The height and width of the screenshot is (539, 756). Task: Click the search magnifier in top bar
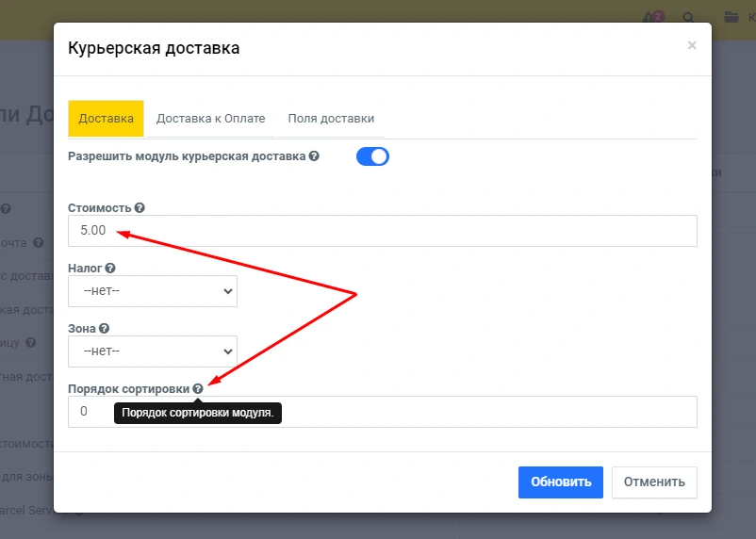pyautogui.click(x=688, y=17)
